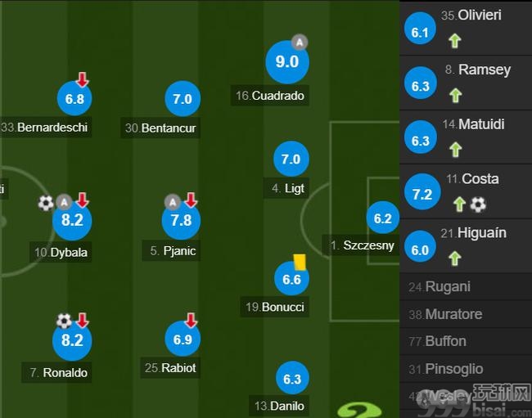Select unused substitute 24.Rugani
Screen dimensions: 532x418
pyautogui.click(x=466, y=287)
